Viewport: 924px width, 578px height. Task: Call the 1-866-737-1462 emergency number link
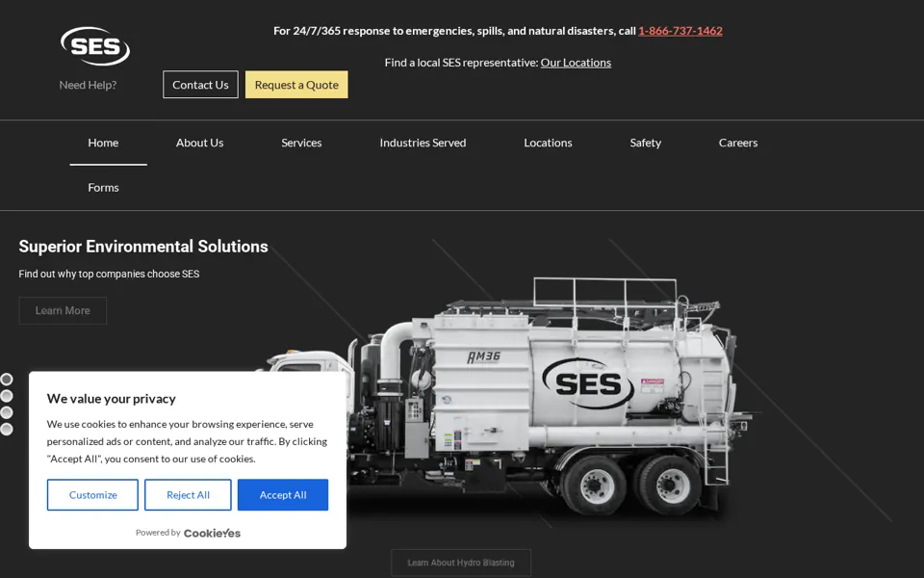coord(680,31)
